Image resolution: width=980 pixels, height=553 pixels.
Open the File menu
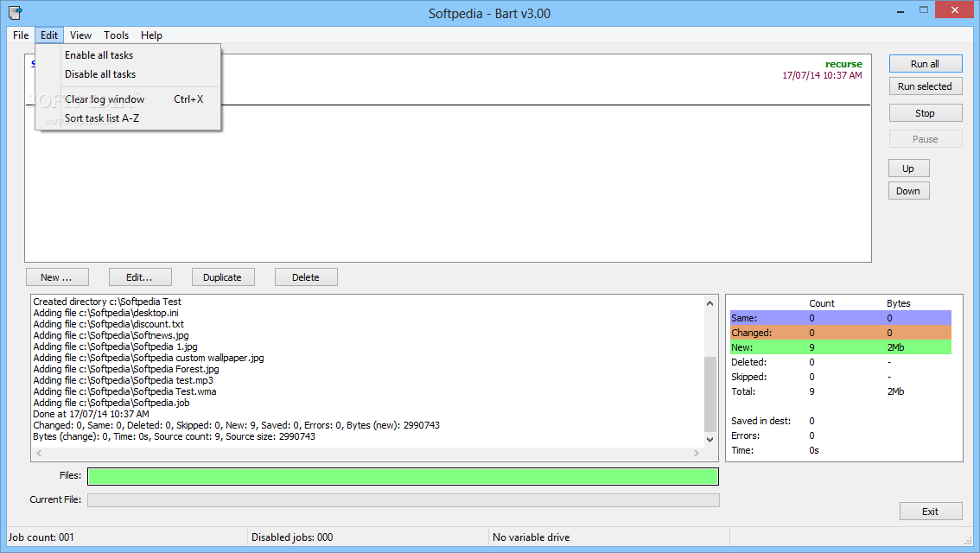point(21,35)
